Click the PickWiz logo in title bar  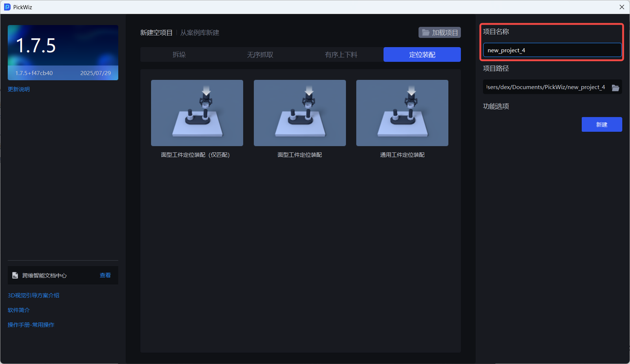[x=7, y=7]
